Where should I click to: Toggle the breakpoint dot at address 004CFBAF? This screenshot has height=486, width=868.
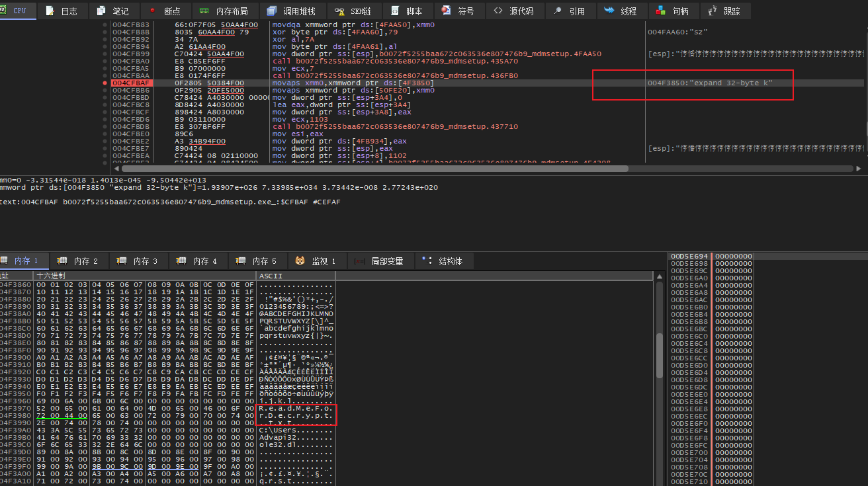coord(105,83)
